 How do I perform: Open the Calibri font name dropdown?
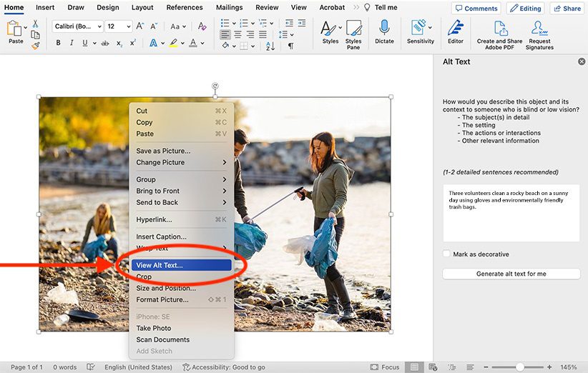point(99,26)
